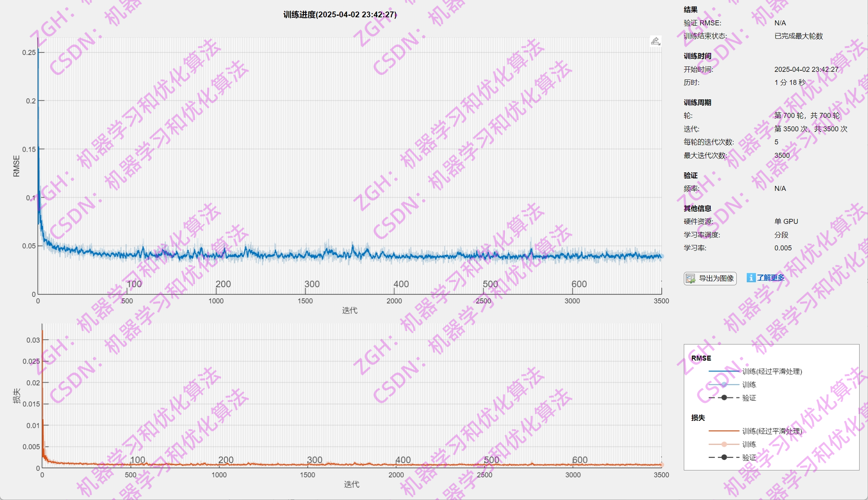Screen dimensions: 868x500
Task: Open the axes export toolbar icon on RMSE plot
Action: 655,41
